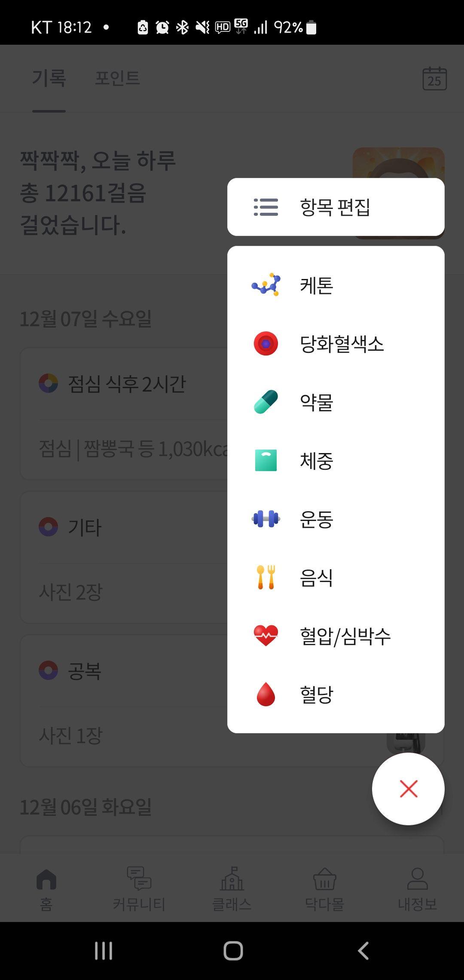Switch to the 포인트 tab
The image size is (464, 980).
(x=117, y=78)
